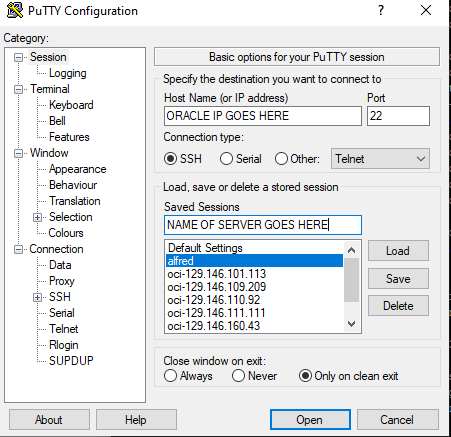The width and height of the screenshot is (451, 437).
Task: Select session oci-129.146.109.209
Action: coord(254,287)
